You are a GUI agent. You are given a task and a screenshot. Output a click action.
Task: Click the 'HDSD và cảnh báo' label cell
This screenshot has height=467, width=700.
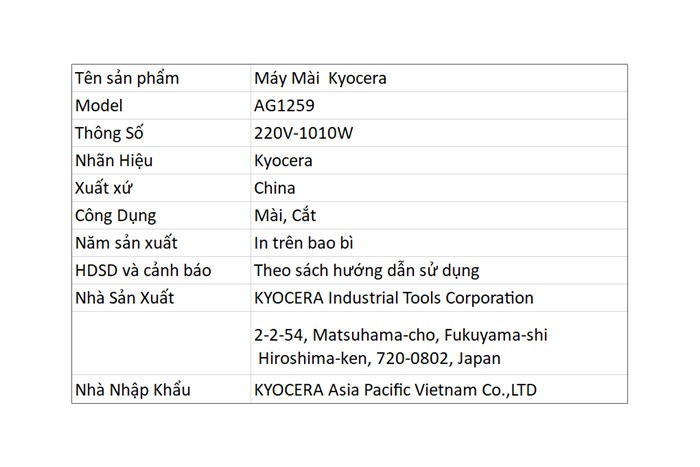[161, 271]
